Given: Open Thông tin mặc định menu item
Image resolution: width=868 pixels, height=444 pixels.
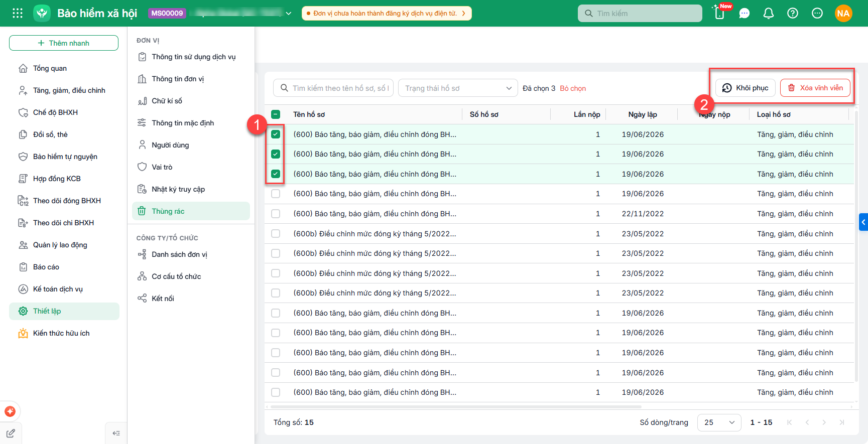Looking at the screenshot, I should pyautogui.click(x=191, y=123).
